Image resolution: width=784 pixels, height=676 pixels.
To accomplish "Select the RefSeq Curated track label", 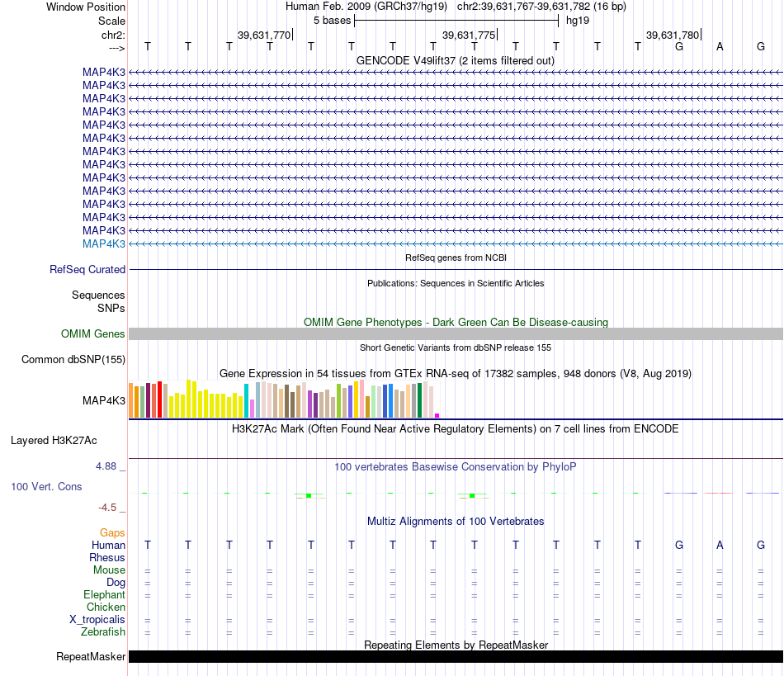I will (x=87, y=270).
